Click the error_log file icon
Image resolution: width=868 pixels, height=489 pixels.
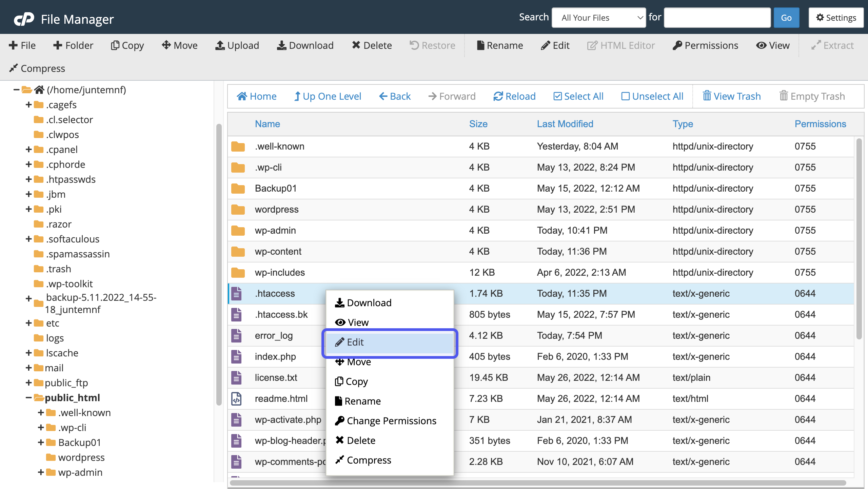click(237, 336)
